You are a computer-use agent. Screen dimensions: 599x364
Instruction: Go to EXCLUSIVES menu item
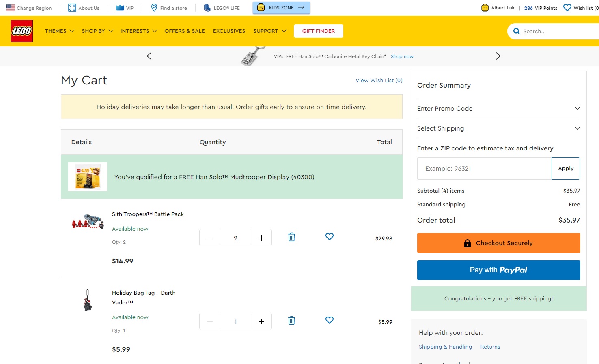229,31
